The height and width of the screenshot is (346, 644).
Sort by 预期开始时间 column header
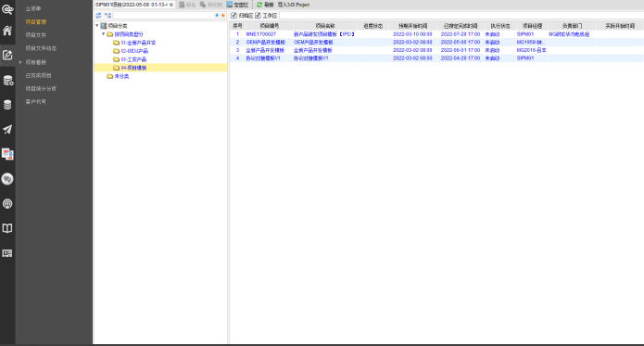coord(412,26)
